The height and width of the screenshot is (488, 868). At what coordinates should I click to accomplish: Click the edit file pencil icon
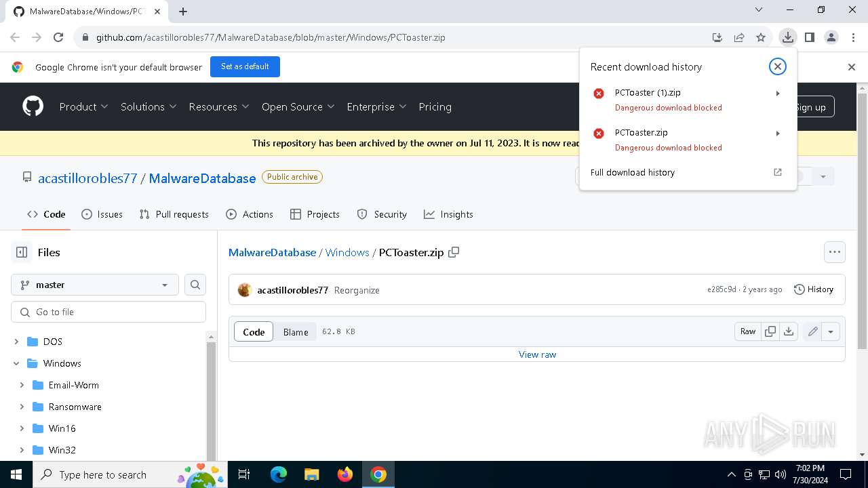coord(812,331)
